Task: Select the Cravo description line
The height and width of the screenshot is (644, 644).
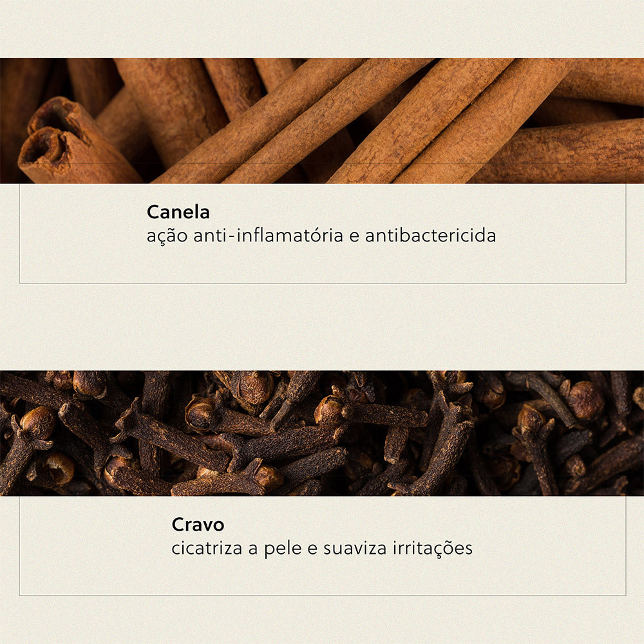Action: click(323, 549)
